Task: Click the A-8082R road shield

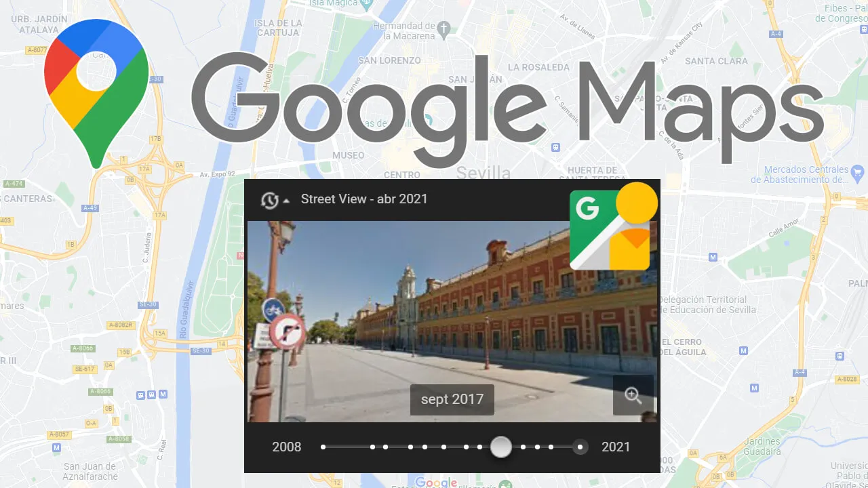Action: (x=121, y=325)
